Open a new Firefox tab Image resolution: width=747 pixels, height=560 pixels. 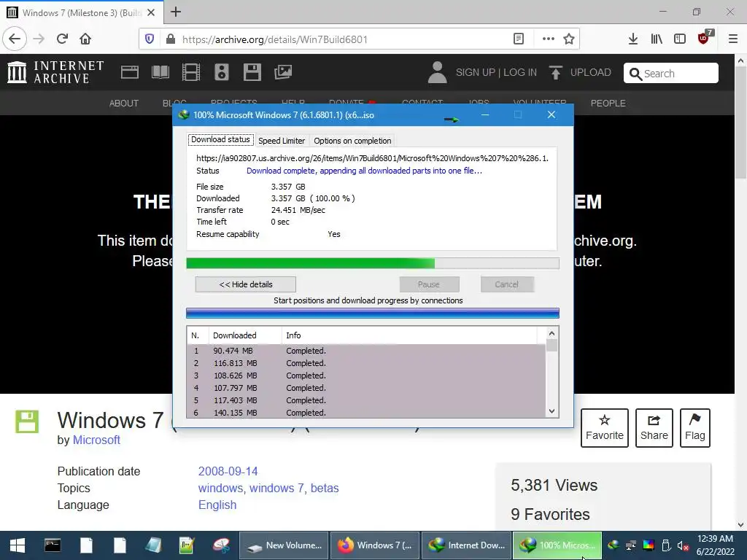pos(176,12)
